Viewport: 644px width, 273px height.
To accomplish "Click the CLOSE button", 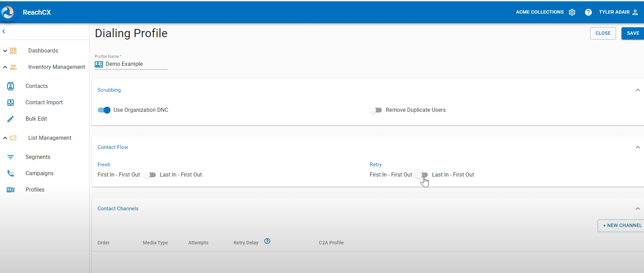I will point(603,33).
